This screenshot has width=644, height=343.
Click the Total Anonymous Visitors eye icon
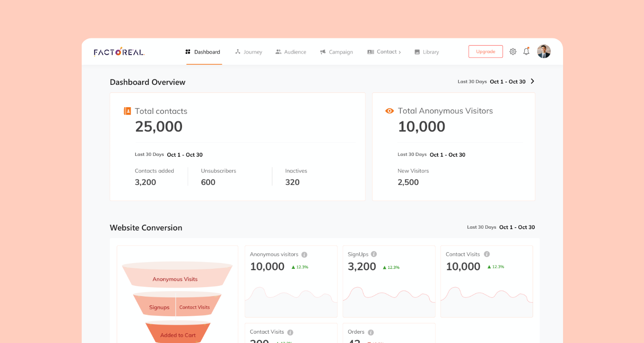pos(390,111)
